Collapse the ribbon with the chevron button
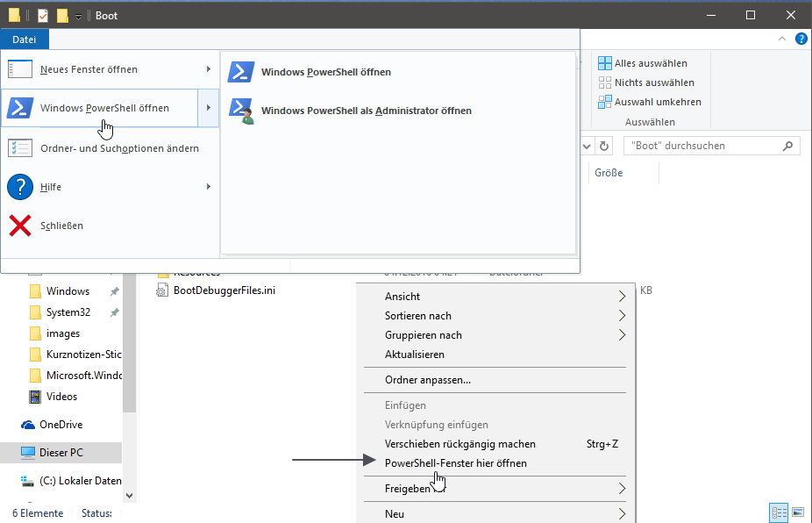This screenshot has height=523, width=812. tap(782, 39)
